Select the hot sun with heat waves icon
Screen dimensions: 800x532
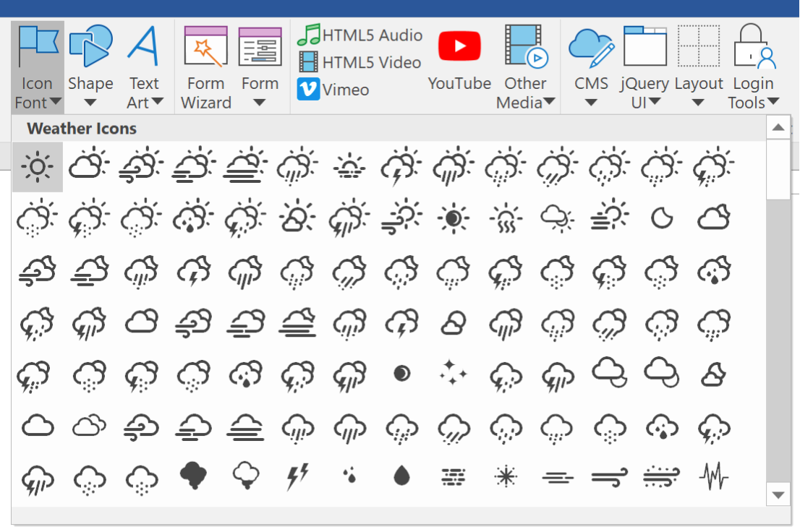click(506, 218)
